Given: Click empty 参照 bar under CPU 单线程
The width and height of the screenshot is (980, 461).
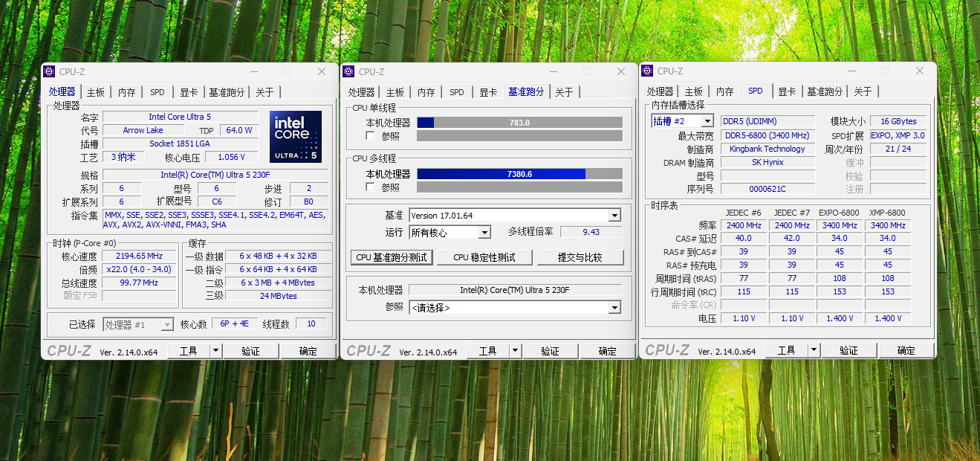Looking at the screenshot, I should pyautogui.click(x=519, y=136).
